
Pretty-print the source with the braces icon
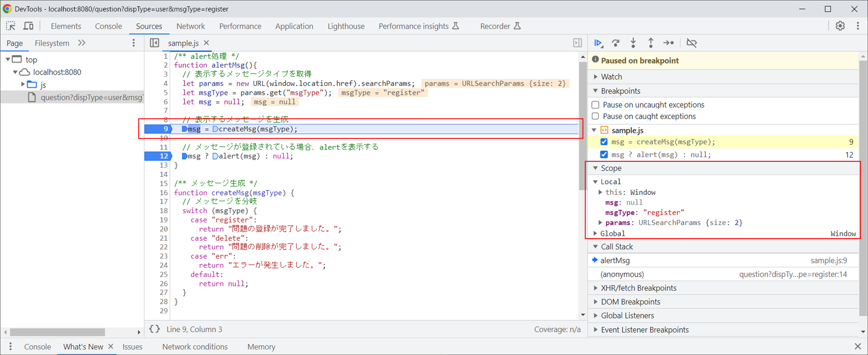click(x=155, y=329)
